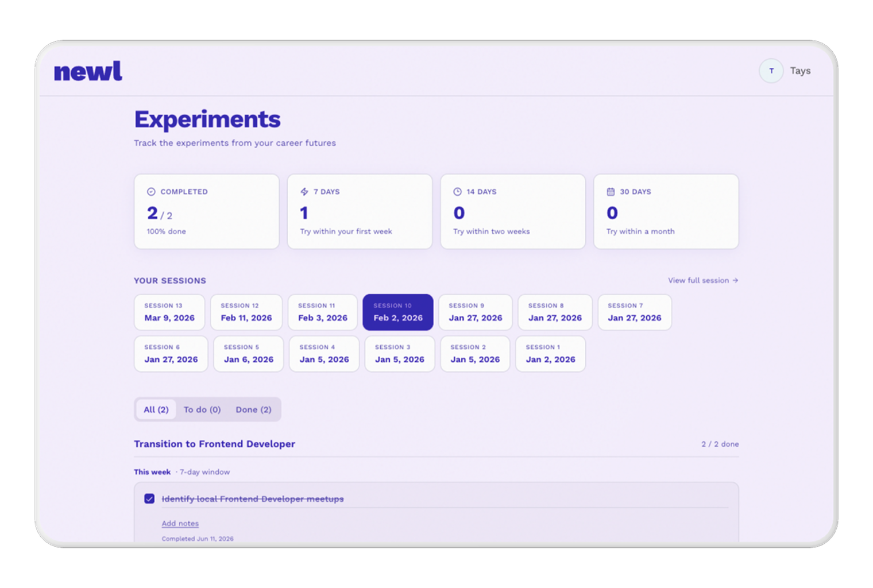
Task: Click the 7 Days lightning bolt icon
Action: click(304, 192)
